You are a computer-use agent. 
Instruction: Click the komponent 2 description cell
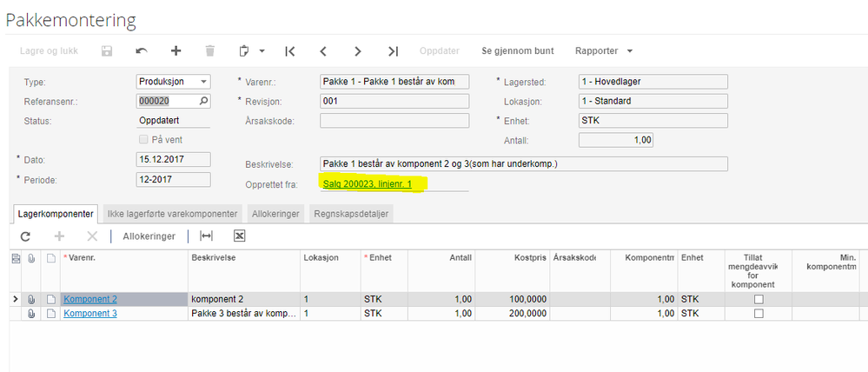click(244, 300)
